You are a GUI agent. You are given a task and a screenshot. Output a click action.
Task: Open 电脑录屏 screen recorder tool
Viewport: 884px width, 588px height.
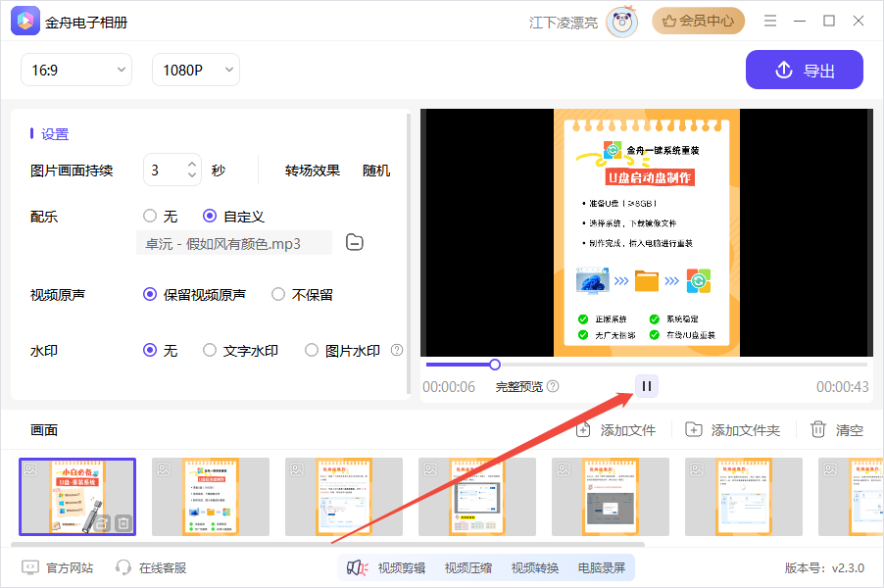pos(602,567)
